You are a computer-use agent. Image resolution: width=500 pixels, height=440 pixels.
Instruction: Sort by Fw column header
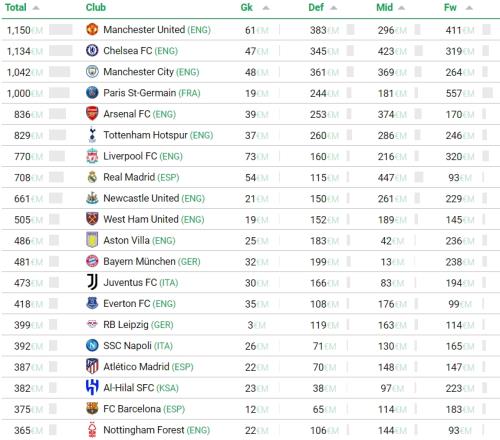pyautogui.click(x=450, y=7)
